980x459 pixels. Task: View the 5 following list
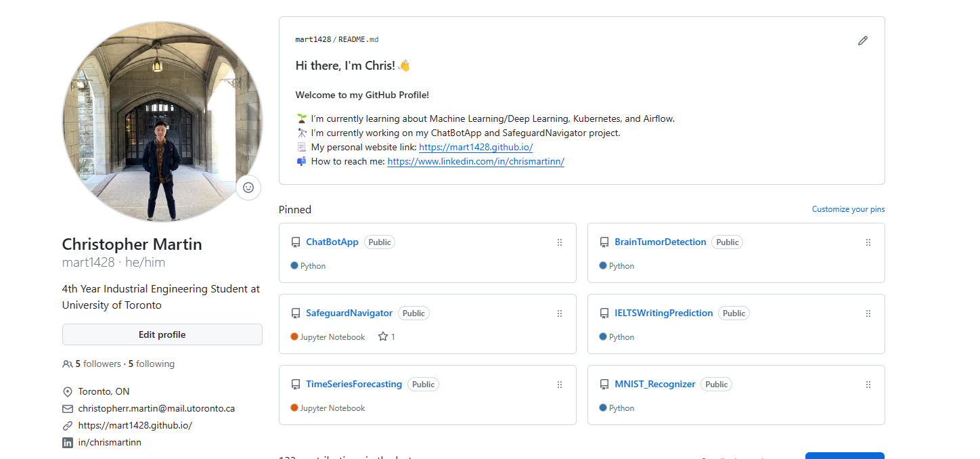(152, 364)
